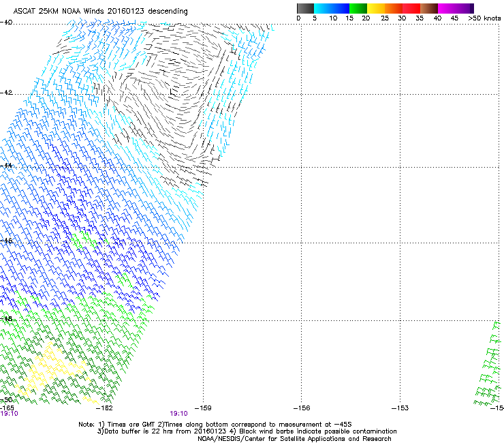
Task: Click the brown 35-40 knots legend segment
Action: (429, 8)
